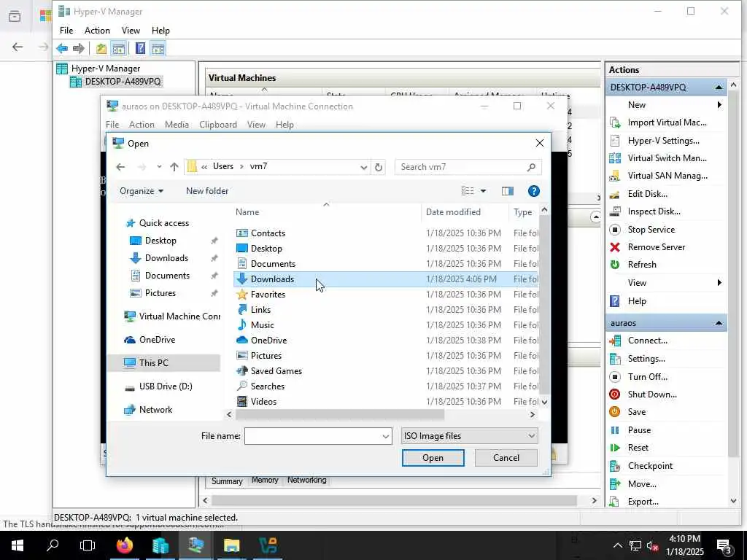Click the vertical scrollbar of the file list

point(544,305)
